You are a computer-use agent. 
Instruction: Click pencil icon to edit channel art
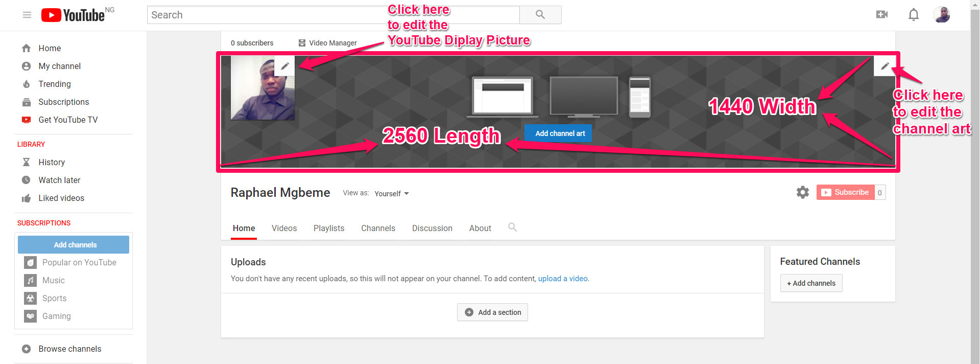(885, 66)
